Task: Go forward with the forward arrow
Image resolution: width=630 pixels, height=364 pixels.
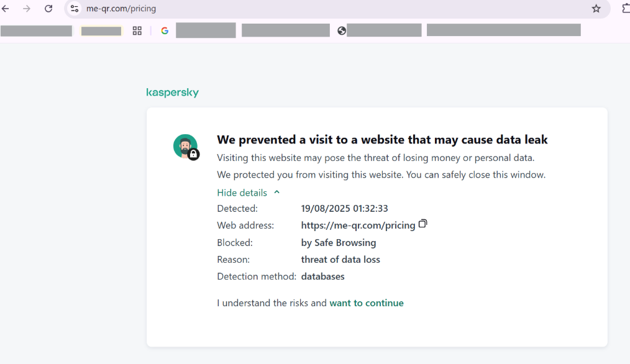Action: tap(27, 9)
